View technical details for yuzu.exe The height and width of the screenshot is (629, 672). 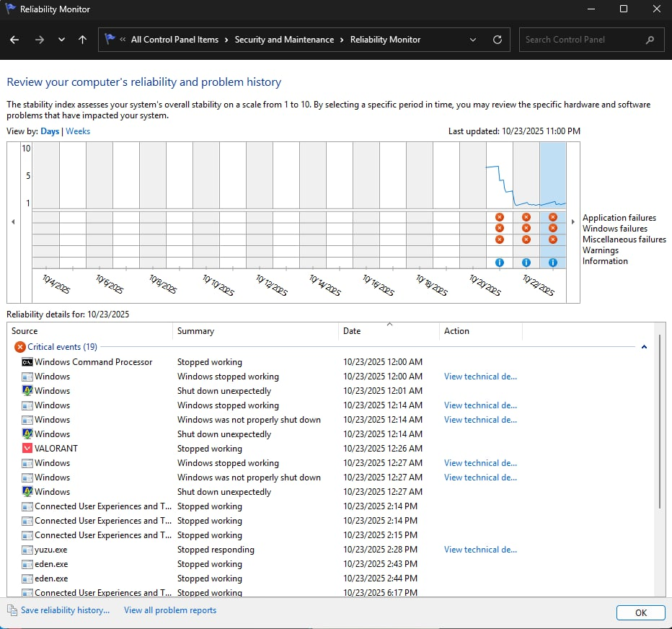480,550
